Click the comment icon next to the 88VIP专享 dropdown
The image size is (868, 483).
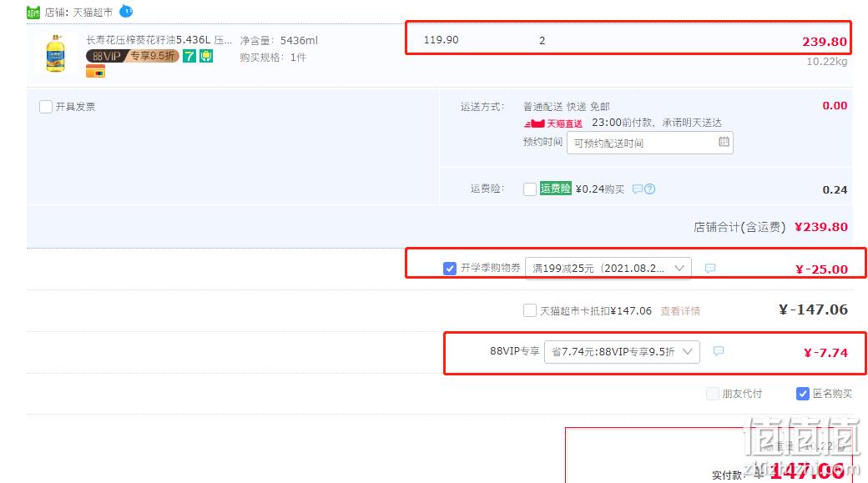(x=719, y=351)
